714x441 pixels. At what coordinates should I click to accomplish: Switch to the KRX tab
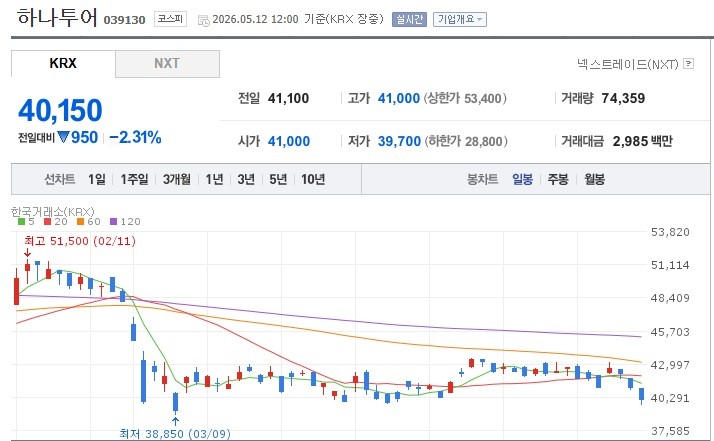tap(63, 63)
